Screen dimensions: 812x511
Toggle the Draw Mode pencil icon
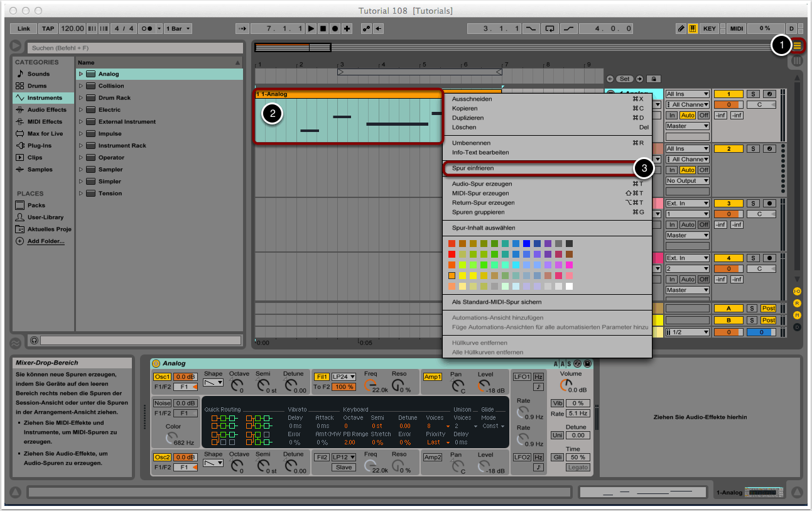681,29
